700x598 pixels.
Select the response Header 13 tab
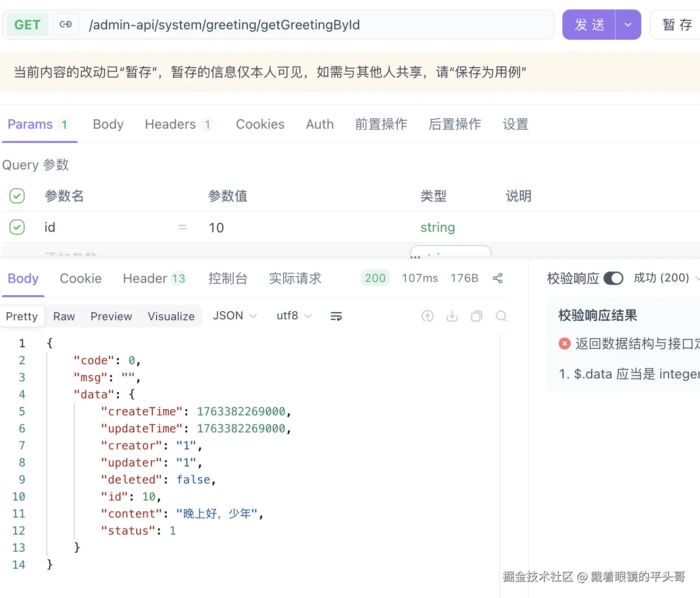pyautogui.click(x=155, y=279)
